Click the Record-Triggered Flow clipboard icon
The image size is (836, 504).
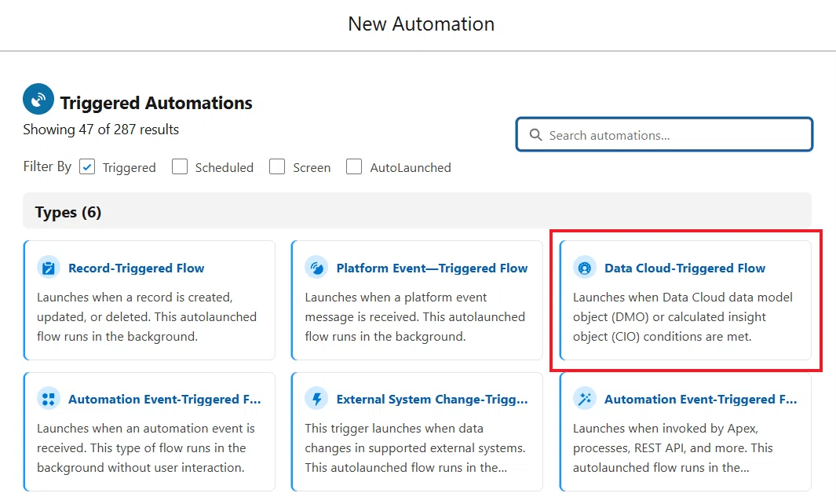coord(49,268)
